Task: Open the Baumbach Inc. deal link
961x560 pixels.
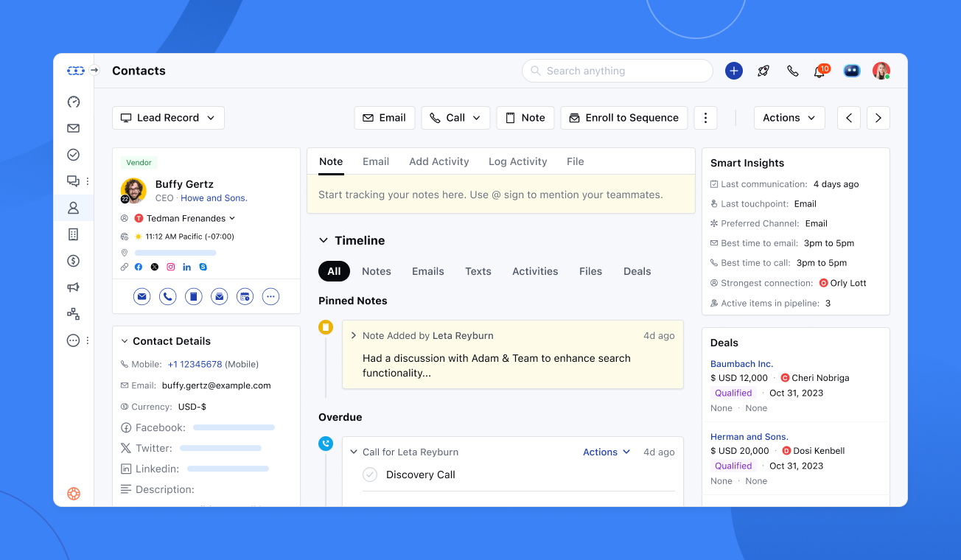Action: (x=741, y=363)
